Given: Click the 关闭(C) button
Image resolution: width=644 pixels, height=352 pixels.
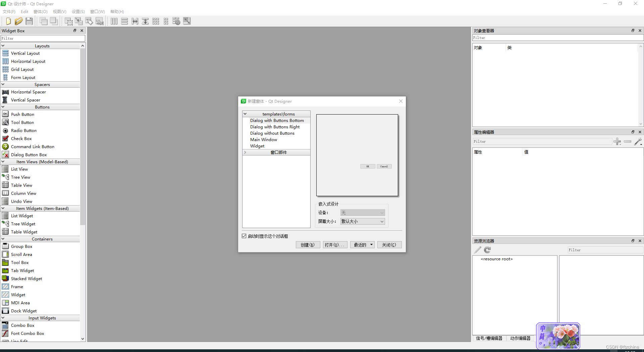Looking at the screenshot, I should (389, 245).
